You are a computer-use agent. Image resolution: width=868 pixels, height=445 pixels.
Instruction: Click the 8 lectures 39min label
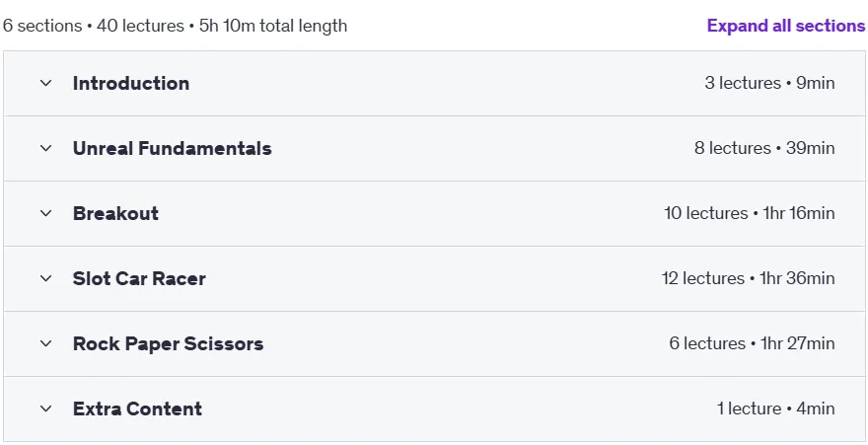(764, 148)
